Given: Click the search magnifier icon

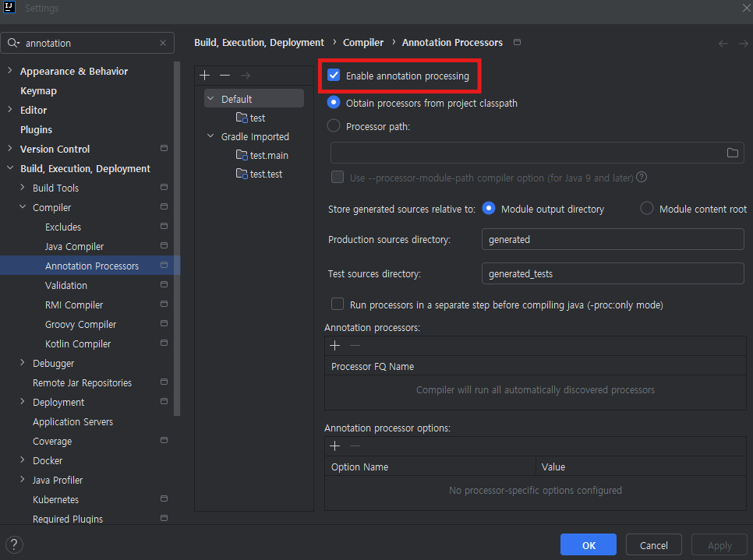Looking at the screenshot, I should click(x=13, y=43).
